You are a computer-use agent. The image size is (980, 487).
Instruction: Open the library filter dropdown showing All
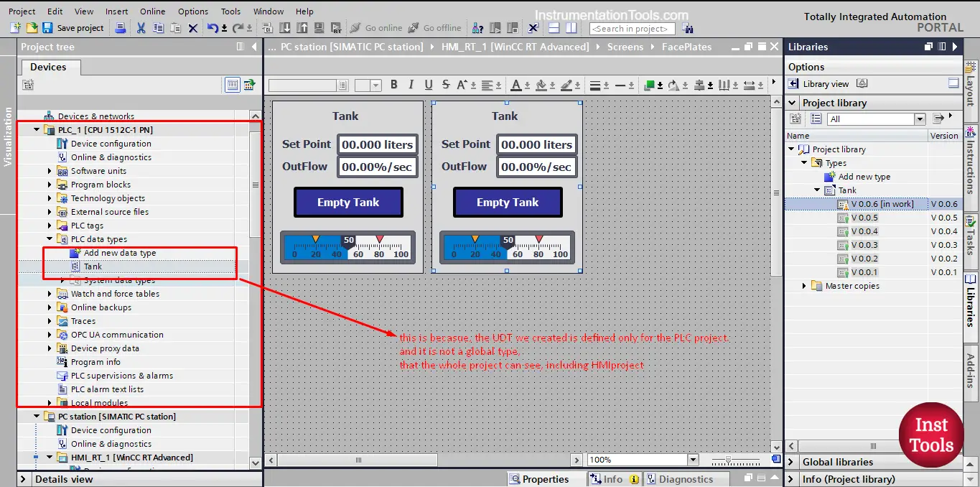click(x=920, y=119)
